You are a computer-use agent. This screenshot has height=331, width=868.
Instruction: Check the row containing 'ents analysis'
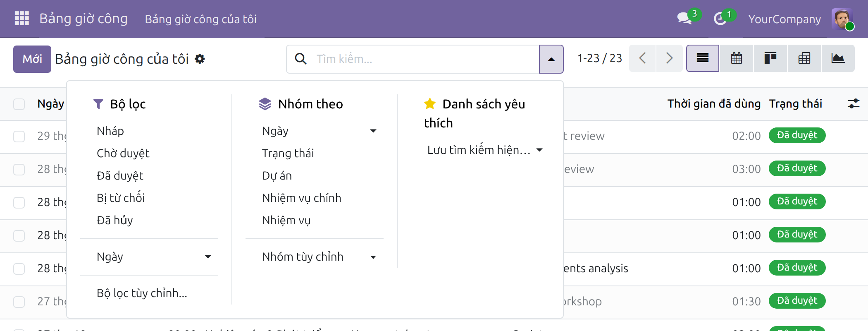pyautogui.click(x=19, y=269)
